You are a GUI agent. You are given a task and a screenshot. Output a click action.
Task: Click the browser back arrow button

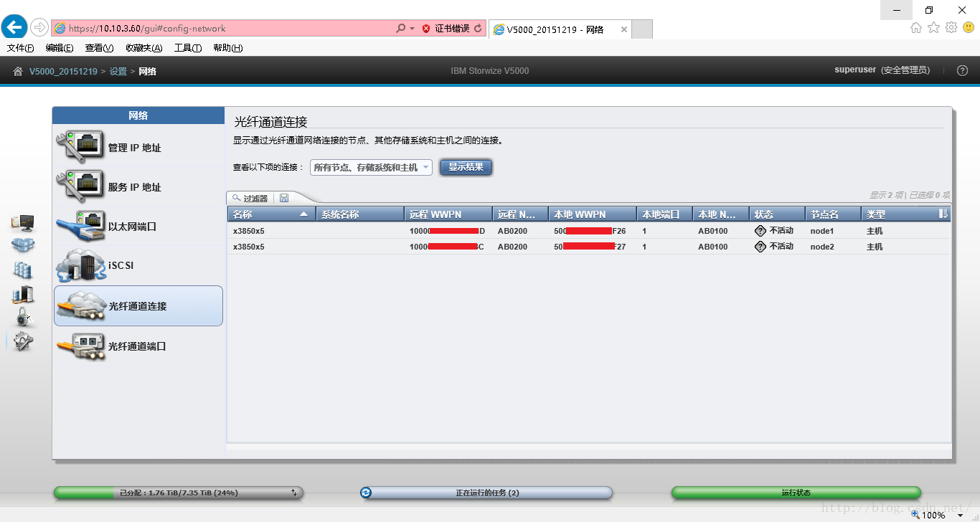(x=14, y=28)
